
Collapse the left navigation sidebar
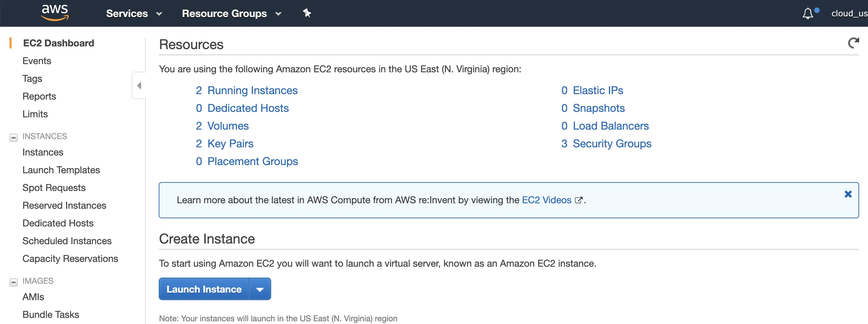(139, 85)
